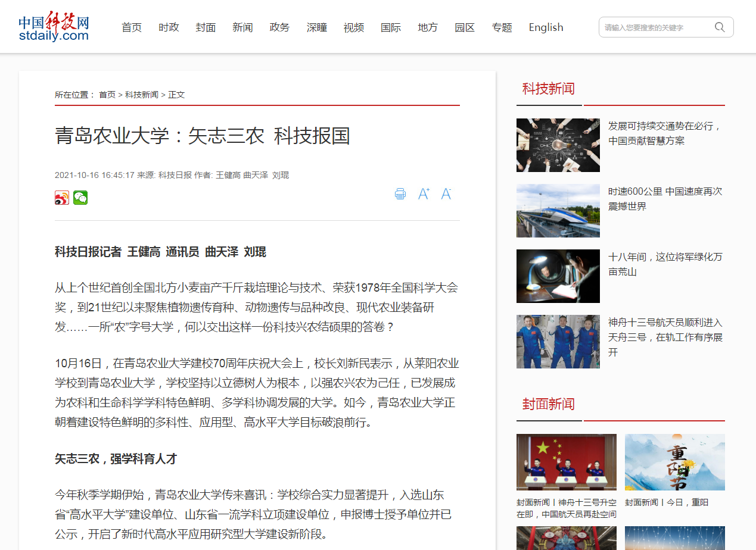The height and width of the screenshot is (550, 756).
Task: Open 封面新闻丨今日，重阳 caption link
Action: 667,502
